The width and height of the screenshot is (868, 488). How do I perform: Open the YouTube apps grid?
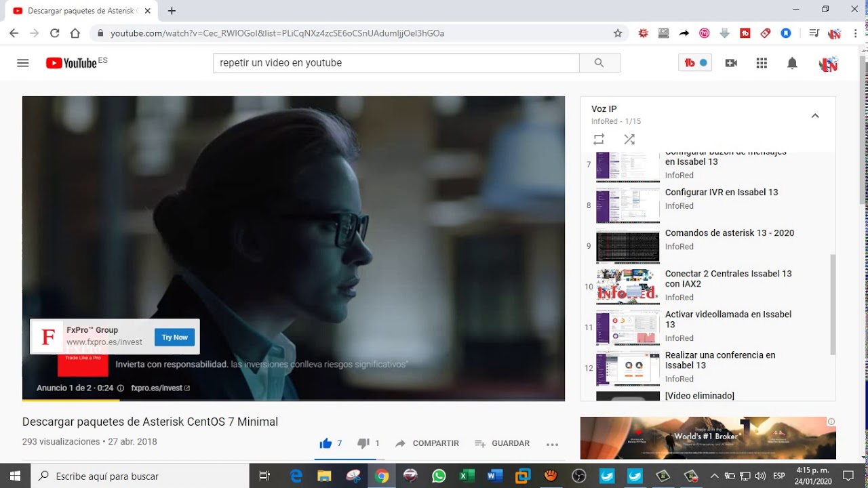(762, 63)
